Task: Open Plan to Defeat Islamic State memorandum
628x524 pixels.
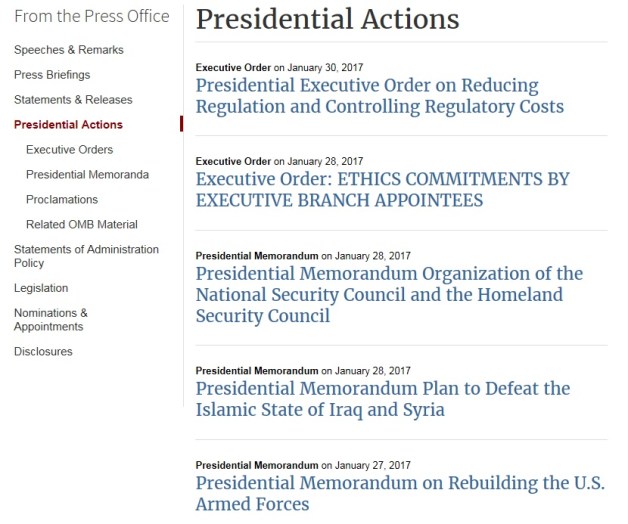Action: (x=383, y=399)
